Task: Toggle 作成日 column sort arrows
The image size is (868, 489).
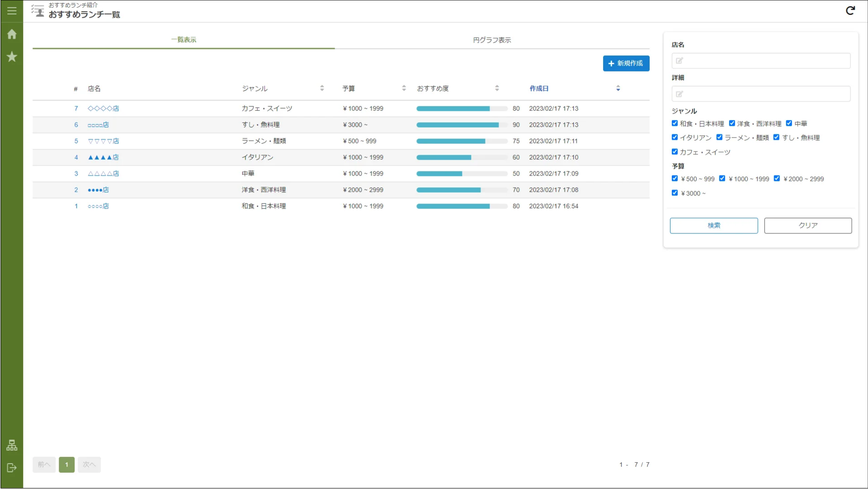Action: (618, 88)
